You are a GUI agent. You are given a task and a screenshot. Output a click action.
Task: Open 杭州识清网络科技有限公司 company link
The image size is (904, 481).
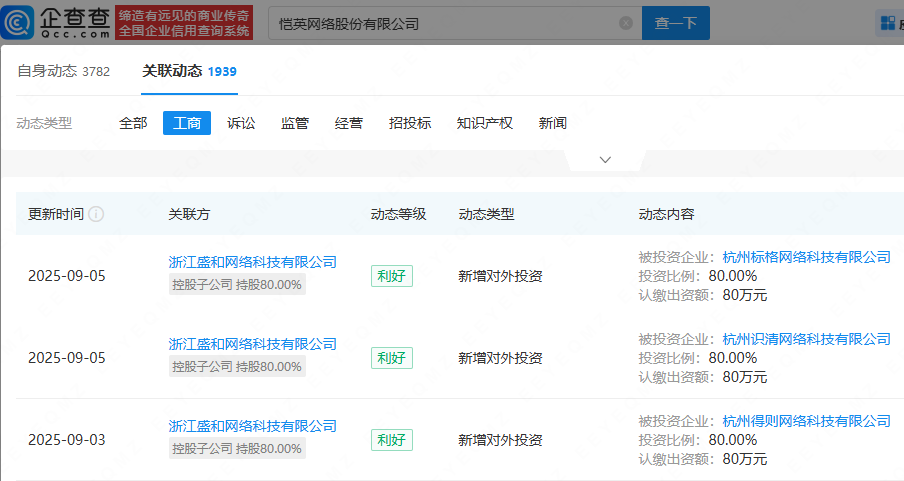(x=806, y=339)
